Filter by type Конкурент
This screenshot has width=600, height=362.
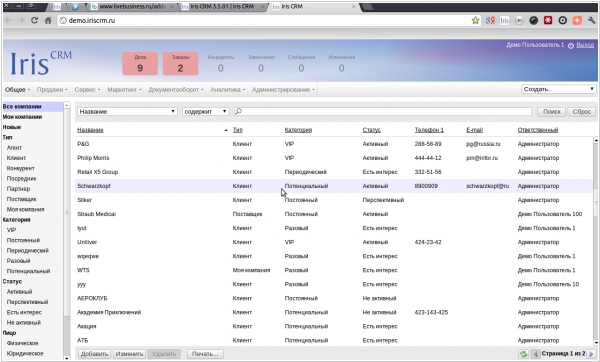point(21,168)
